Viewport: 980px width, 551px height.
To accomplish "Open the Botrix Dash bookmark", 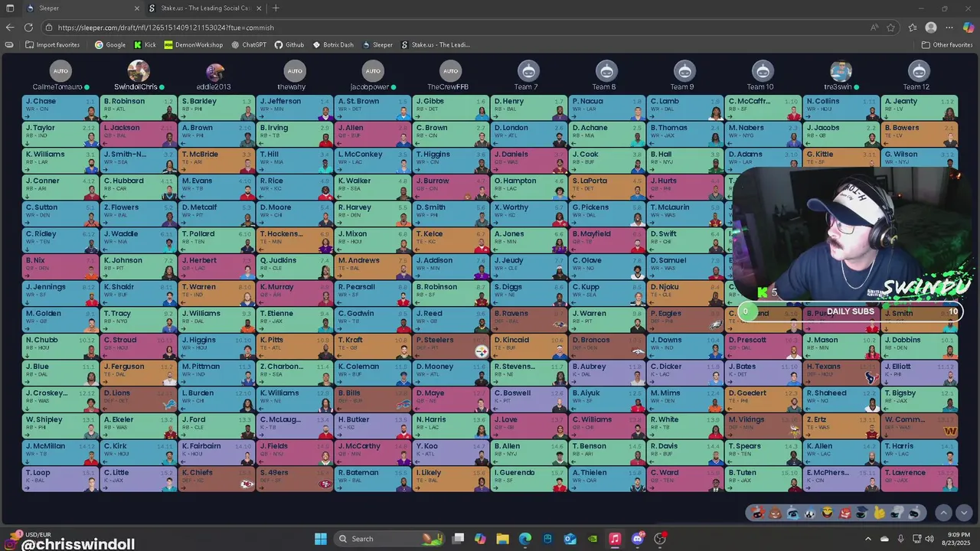I will coord(333,44).
